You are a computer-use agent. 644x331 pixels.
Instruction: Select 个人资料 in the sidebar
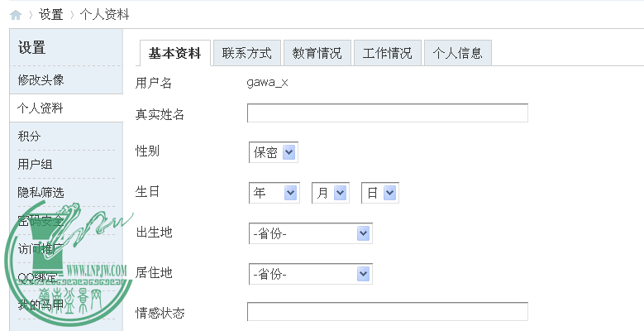coord(41,108)
